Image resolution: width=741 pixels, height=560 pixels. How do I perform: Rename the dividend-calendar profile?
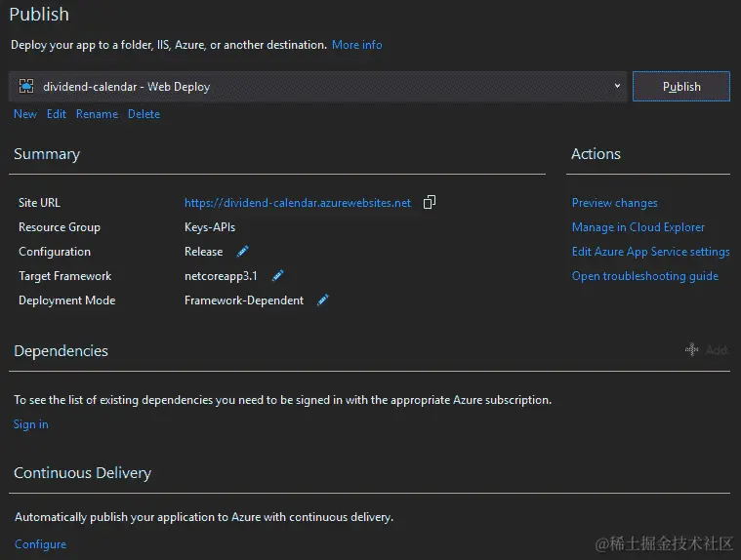click(x=97, y=114)
